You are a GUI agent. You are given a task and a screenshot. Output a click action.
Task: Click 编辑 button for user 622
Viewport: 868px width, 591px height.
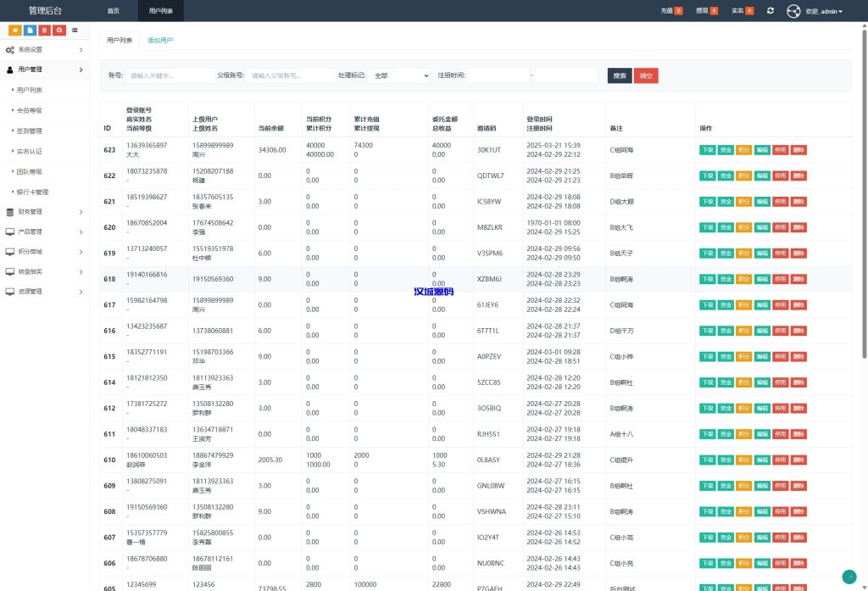(762, 176)
